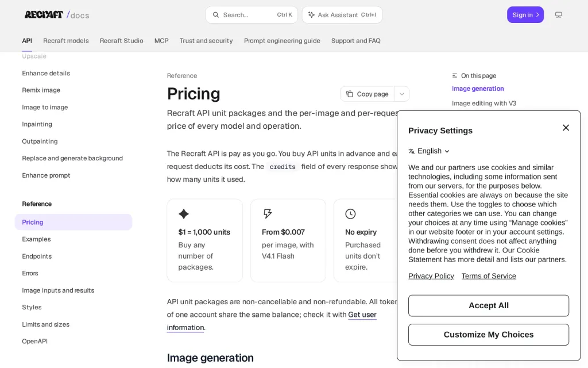
Task: Close the Privacy Settings dialog
Action: (566, 128)
